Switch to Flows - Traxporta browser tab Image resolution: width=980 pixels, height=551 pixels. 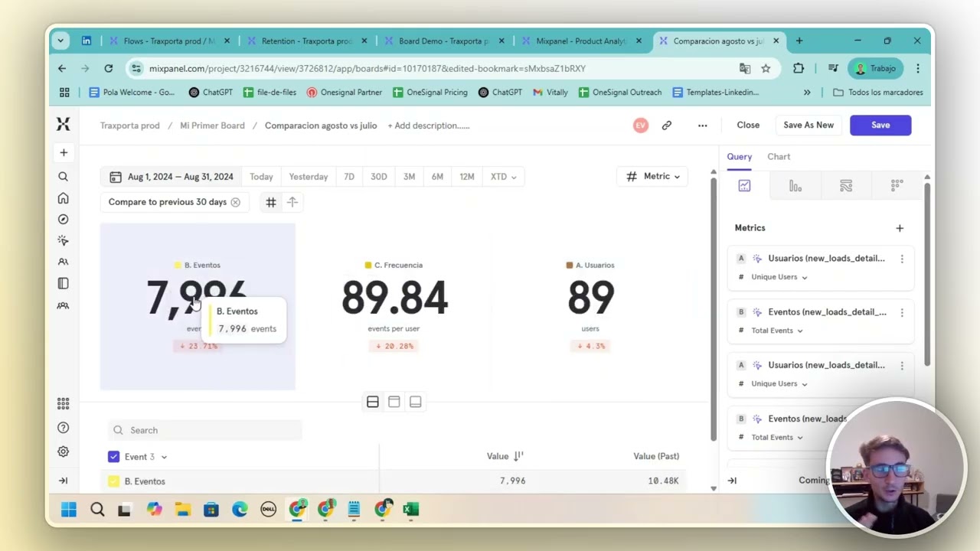(x=168, y=41)
